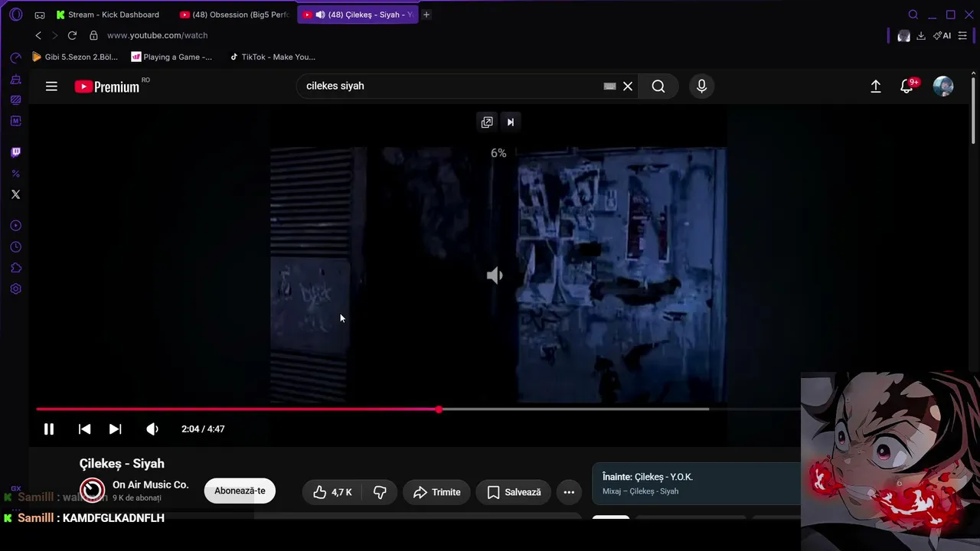Open Extensions puzzle icon in sidebar
980x551 pixels.
pos(15,268)
